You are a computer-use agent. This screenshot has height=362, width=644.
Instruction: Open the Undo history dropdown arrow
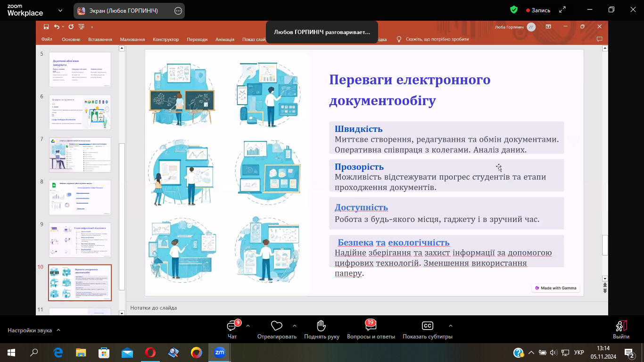[63, 27]
